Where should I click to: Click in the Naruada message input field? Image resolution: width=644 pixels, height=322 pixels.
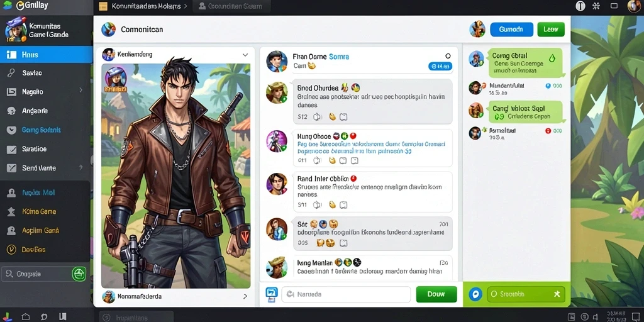(x=346, y=294)
